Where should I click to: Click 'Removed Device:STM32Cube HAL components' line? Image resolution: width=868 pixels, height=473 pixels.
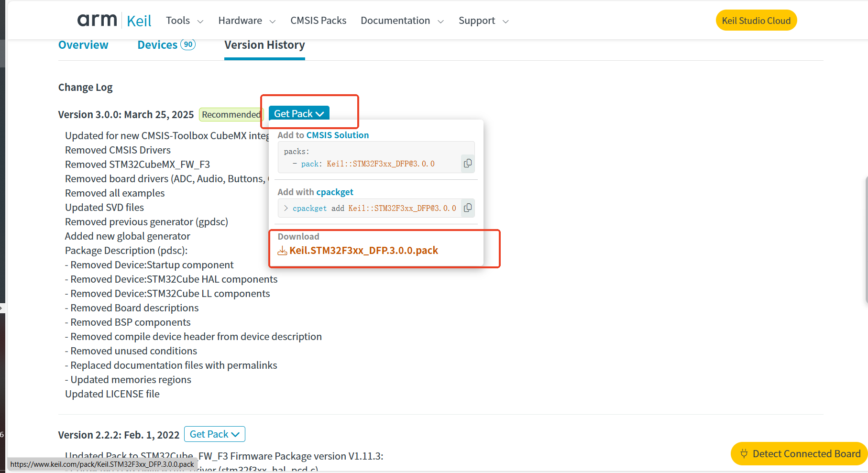(x=171, y=279)
